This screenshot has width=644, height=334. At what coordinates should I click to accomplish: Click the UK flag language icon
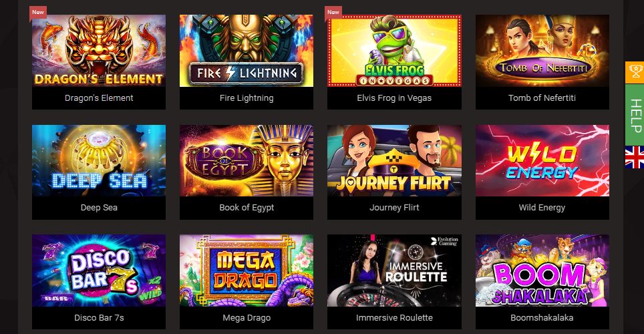pos(635,158)
